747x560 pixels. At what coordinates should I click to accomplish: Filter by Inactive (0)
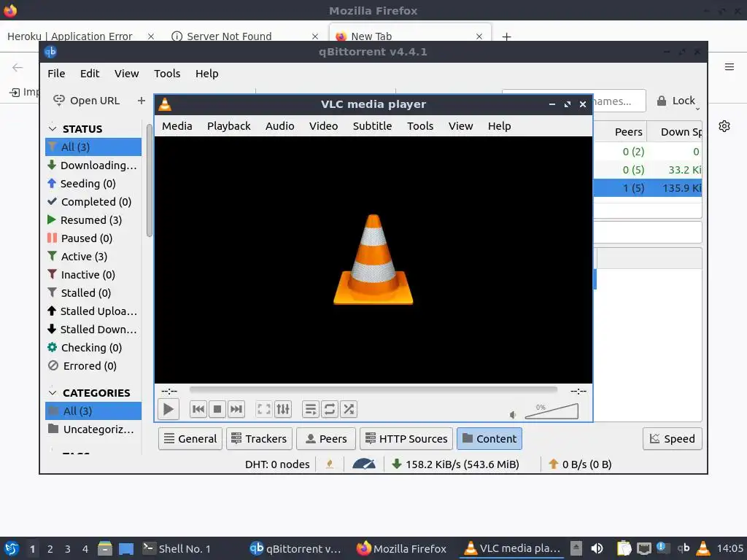[93, 275]
